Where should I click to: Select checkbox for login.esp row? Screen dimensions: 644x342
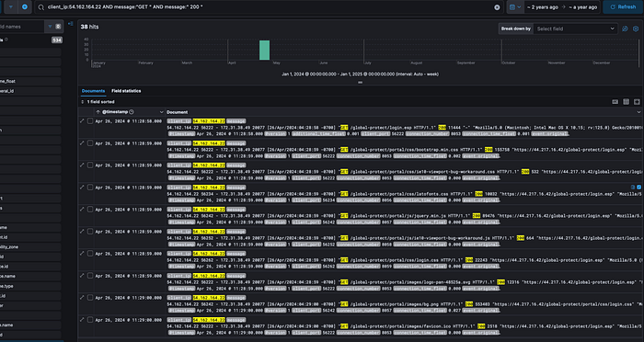90,121
